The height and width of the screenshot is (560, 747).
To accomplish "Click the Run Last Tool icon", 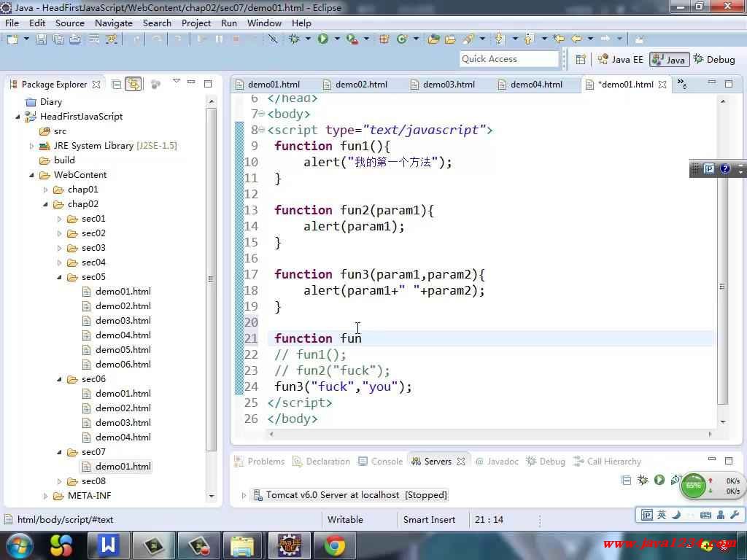I will [x=352, y=39].
